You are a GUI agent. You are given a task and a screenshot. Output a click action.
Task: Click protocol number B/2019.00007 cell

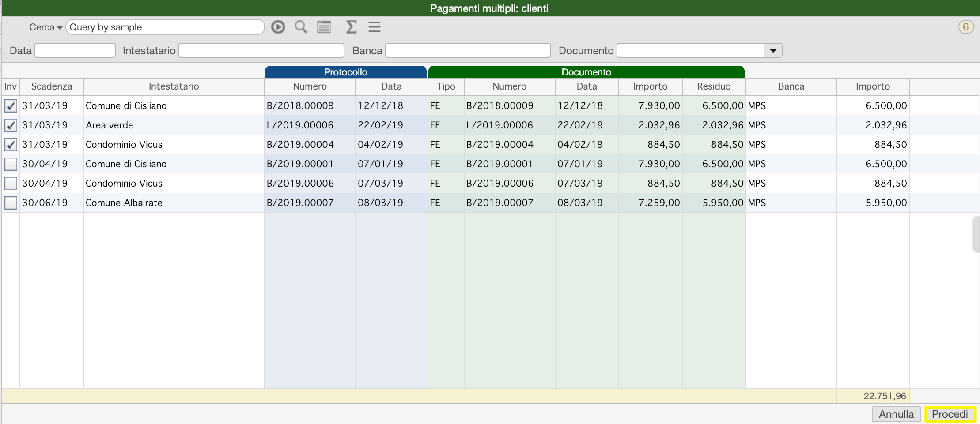pyautogui.click(x=310, y=203)
